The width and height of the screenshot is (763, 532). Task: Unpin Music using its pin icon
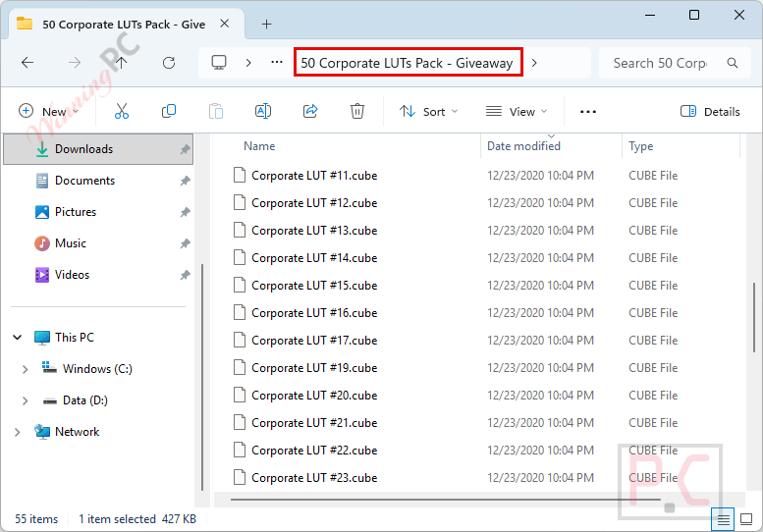[185, 243]
